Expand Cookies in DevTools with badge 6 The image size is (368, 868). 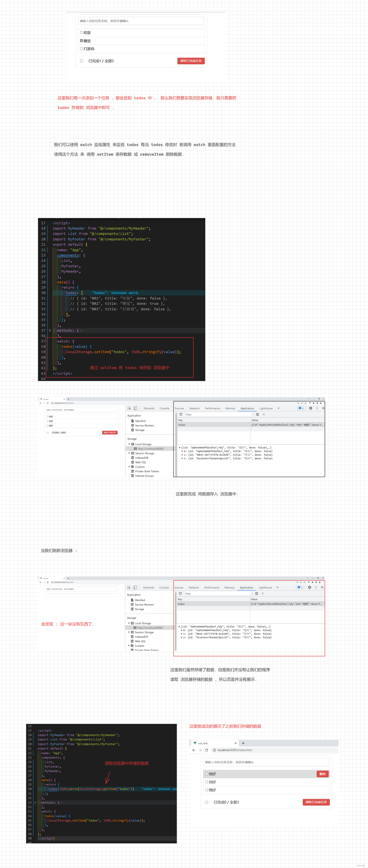129,467
